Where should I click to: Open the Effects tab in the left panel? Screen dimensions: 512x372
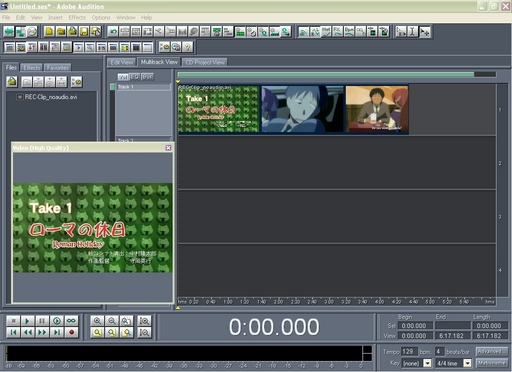(x=32, y=68)
